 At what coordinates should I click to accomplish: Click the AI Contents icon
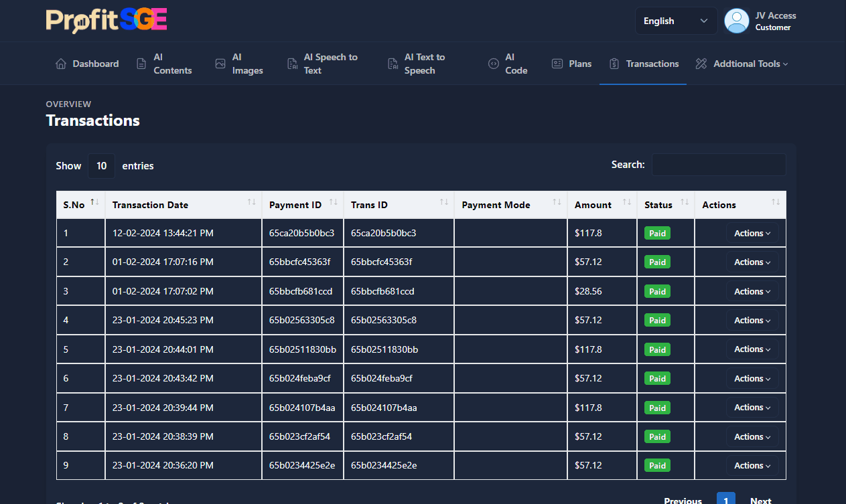click(141, 63)
